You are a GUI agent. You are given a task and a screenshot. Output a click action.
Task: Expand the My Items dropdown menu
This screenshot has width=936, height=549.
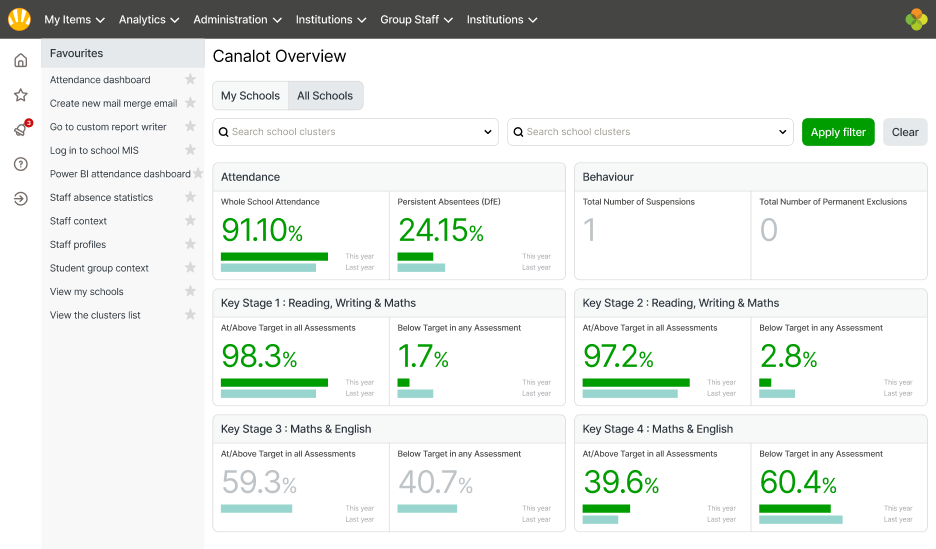coord(74,20)
